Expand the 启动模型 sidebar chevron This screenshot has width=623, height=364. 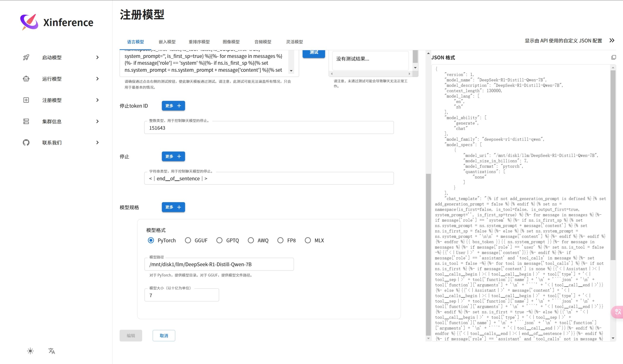click(x=97, y=57)
